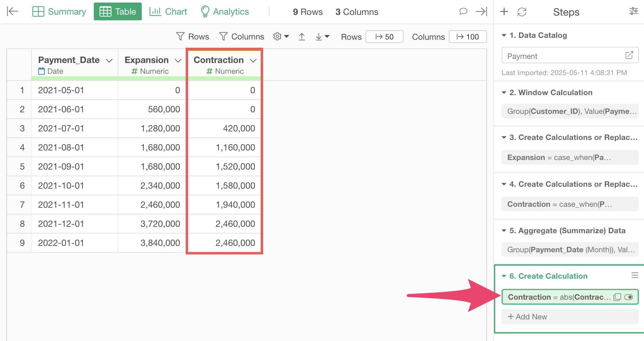Viewport: 644px width, 341px height.
Task: Click the Rows limit field showing 50
Action: pos(384,37)
